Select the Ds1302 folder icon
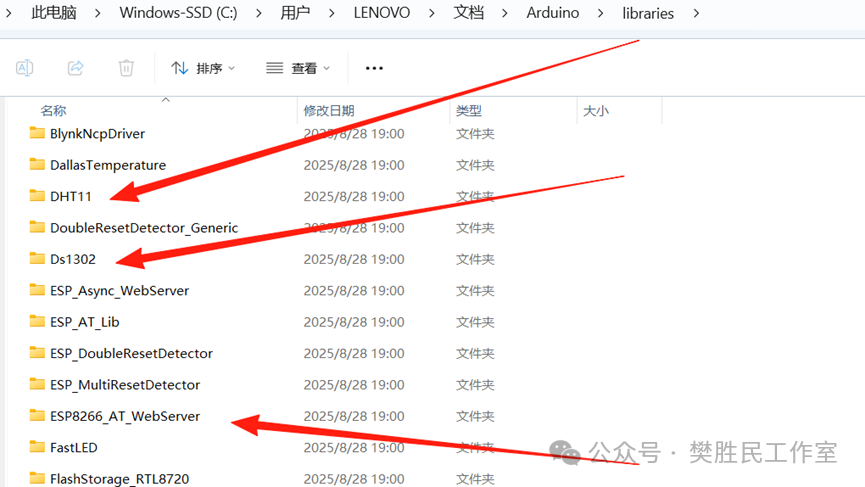Viewport: 865px width, 487px height. click(37, 259)
